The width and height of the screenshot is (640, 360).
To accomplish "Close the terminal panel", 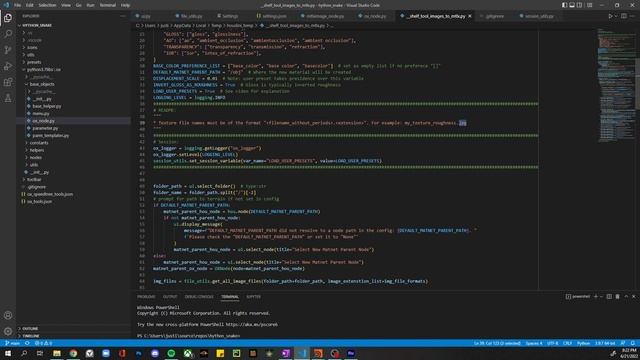I will (x=633, y=296).
